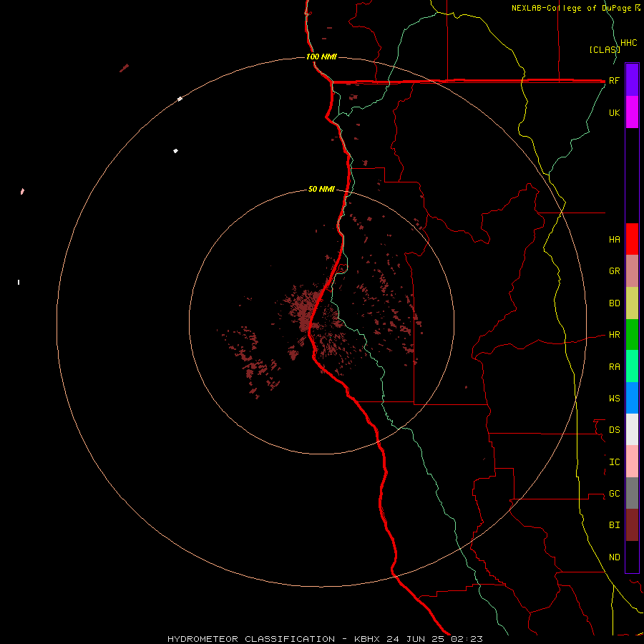
Task: Click the 'RA' legend label
Action: 614,367
